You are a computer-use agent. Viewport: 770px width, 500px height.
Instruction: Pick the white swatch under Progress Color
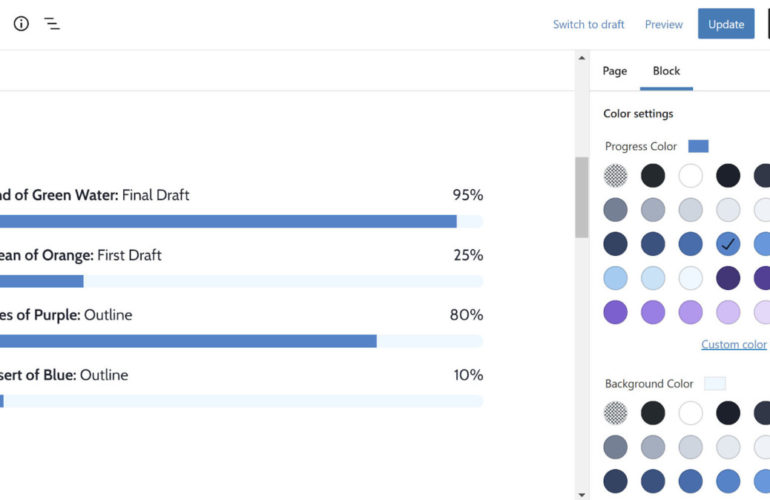tap(691, 176)
